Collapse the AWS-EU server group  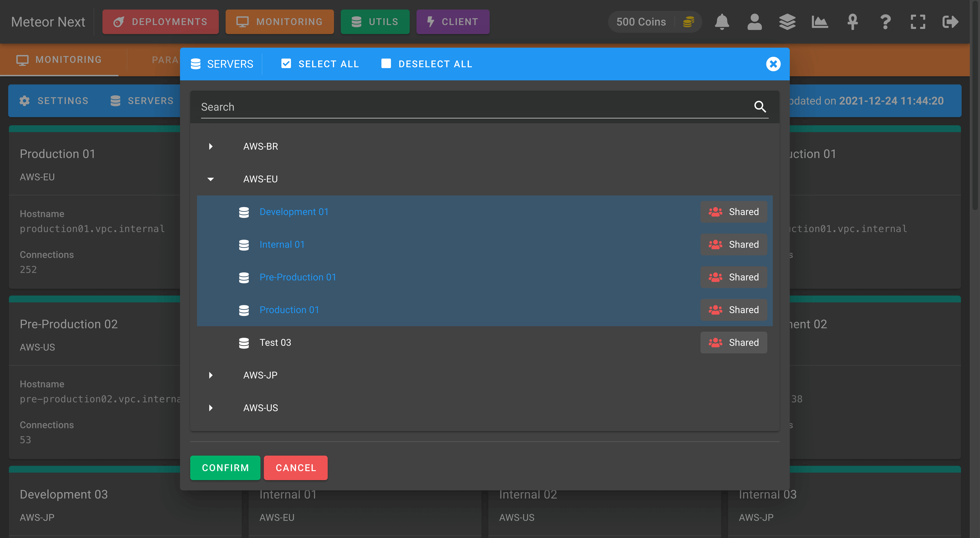(210, 179)
